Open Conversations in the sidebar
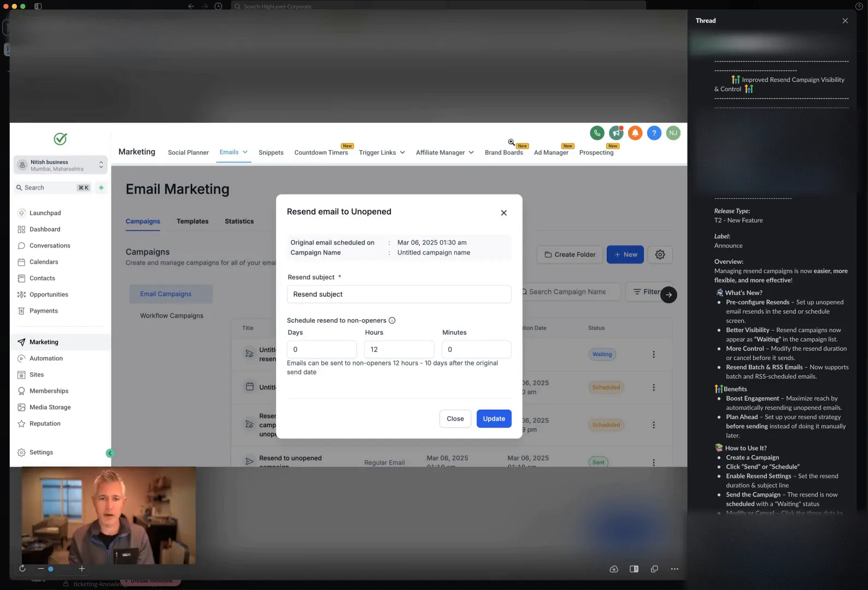The width and height of the screenshot is (868, 590). [50, 246]
